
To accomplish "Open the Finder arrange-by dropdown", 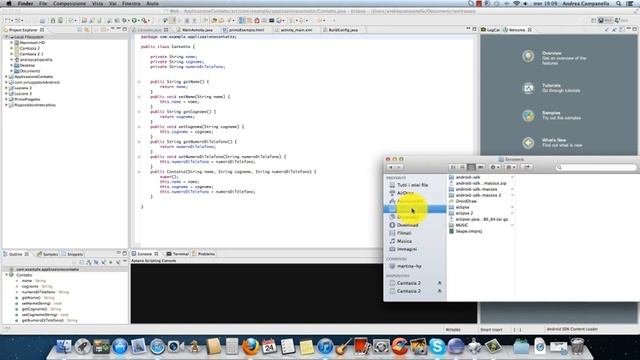I will (511, 167).
